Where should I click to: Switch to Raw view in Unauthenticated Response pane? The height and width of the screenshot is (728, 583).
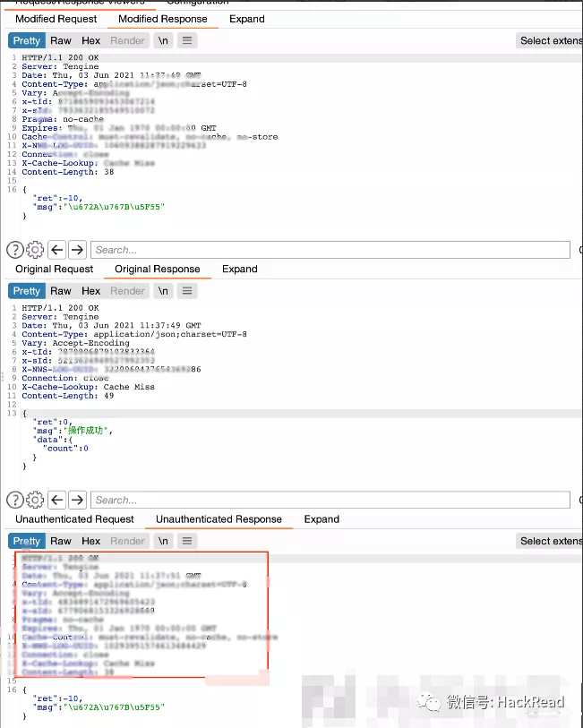(61, 542)
